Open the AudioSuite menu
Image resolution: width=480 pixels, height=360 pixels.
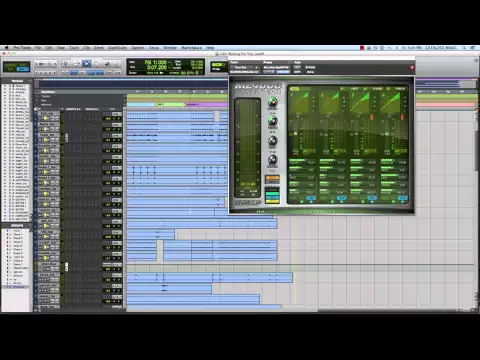click(117, 48)
